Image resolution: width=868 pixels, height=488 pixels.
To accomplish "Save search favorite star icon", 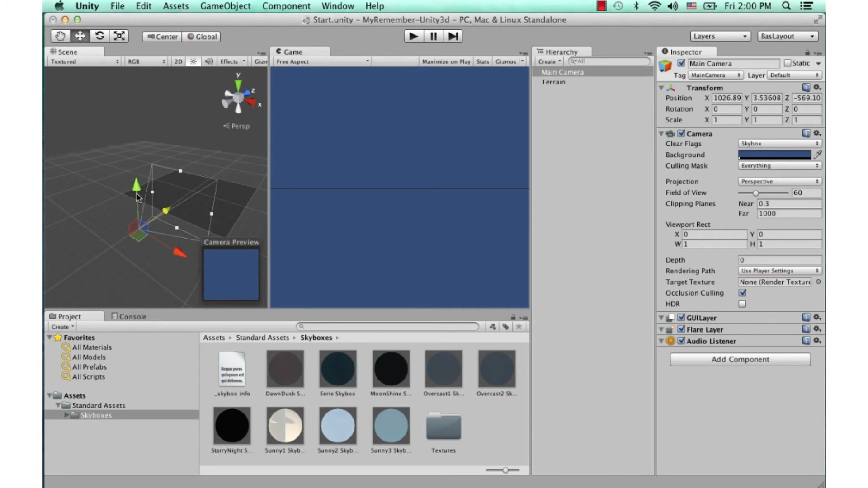I will pyautogui.click(x=519, y=327).
